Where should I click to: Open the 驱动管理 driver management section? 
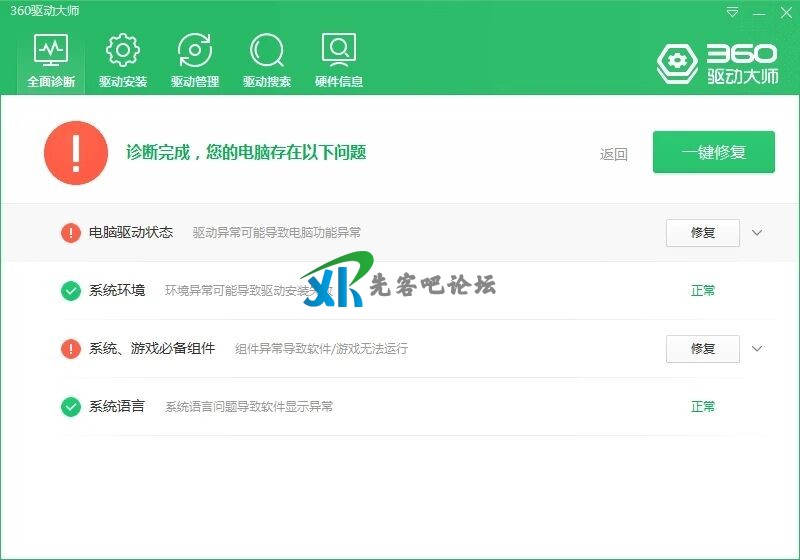(x=195, y=61)
